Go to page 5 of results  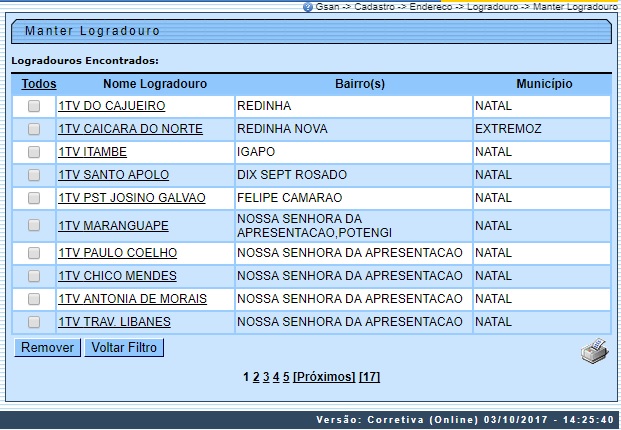click(286, 377)
